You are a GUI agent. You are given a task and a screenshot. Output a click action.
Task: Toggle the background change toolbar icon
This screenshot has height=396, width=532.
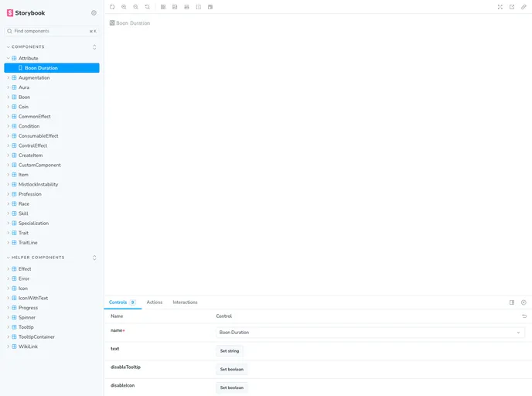point(175,7)
